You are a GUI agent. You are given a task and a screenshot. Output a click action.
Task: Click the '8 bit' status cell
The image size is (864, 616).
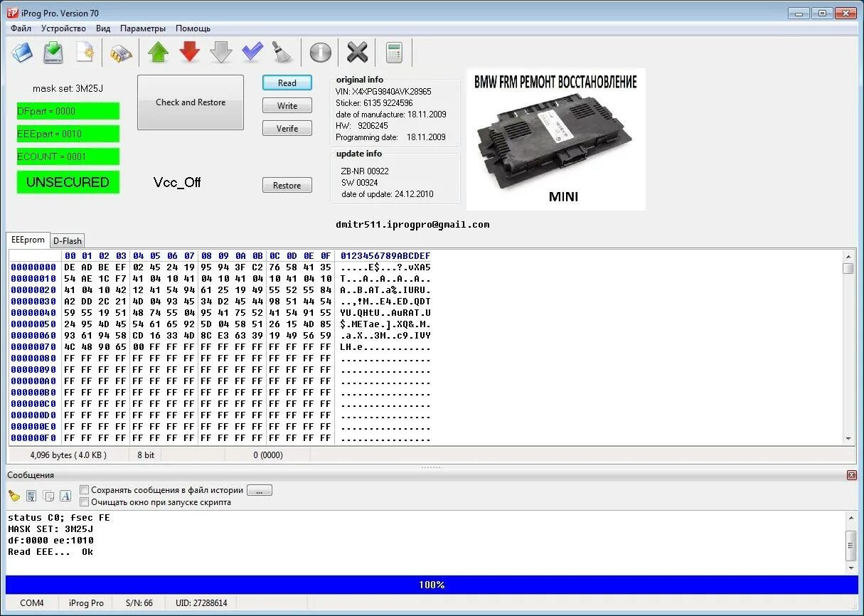[146, 455]
